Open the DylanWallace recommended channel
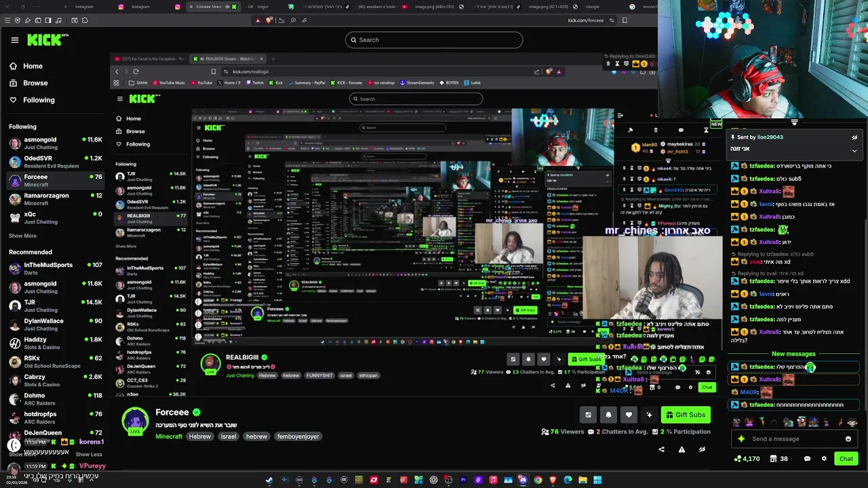The width and height of the screenshot is (868, 488). [54, 325]
